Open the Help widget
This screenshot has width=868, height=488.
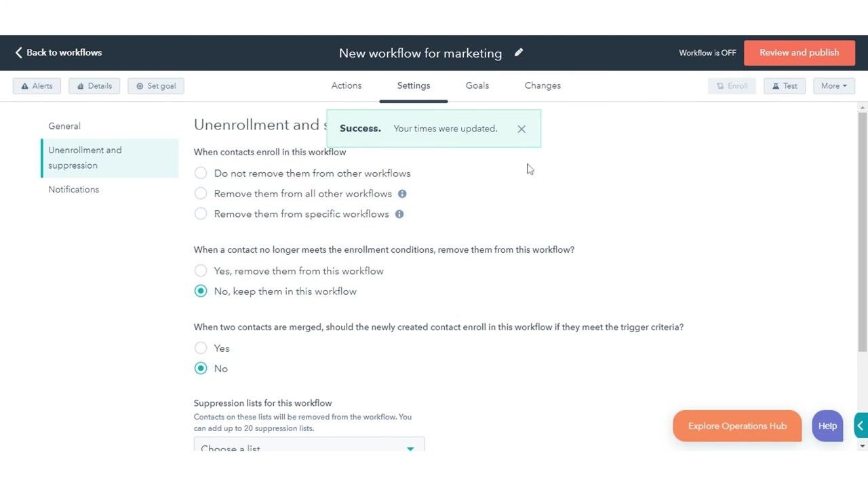[x=827, y=426]
